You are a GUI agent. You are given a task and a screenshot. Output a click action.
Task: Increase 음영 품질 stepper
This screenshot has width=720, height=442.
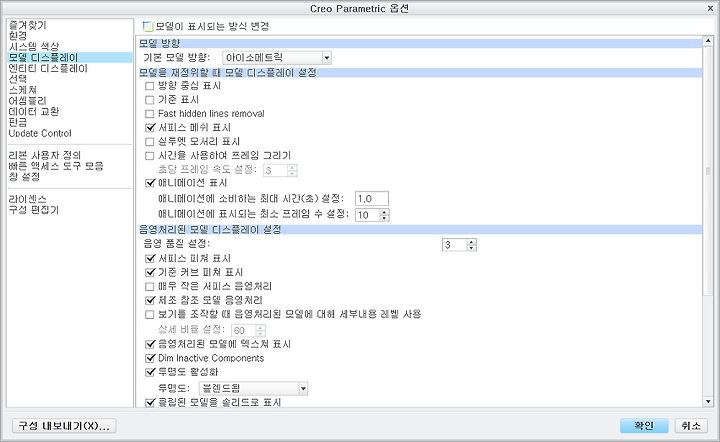click(x=472, y=242)
